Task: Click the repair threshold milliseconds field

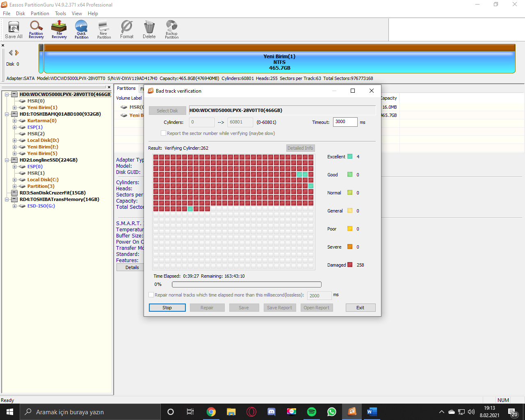Action: pyautogui.click(x=319, y=296)
